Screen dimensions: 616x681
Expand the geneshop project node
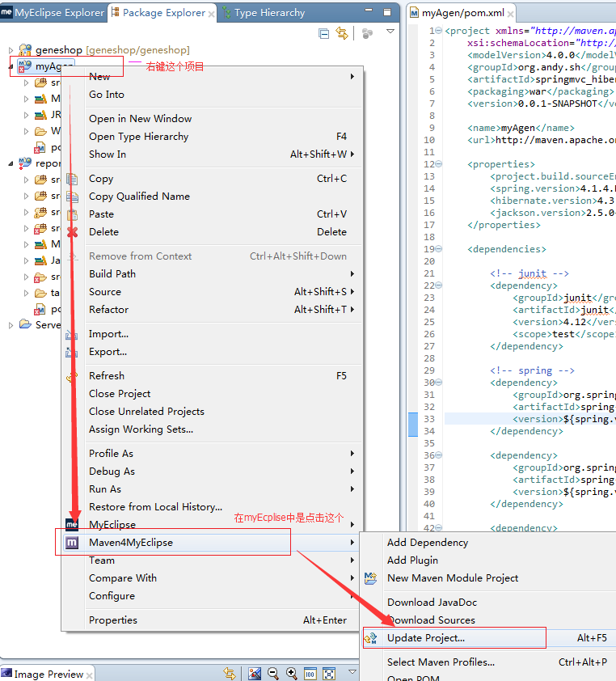[11, 50]
